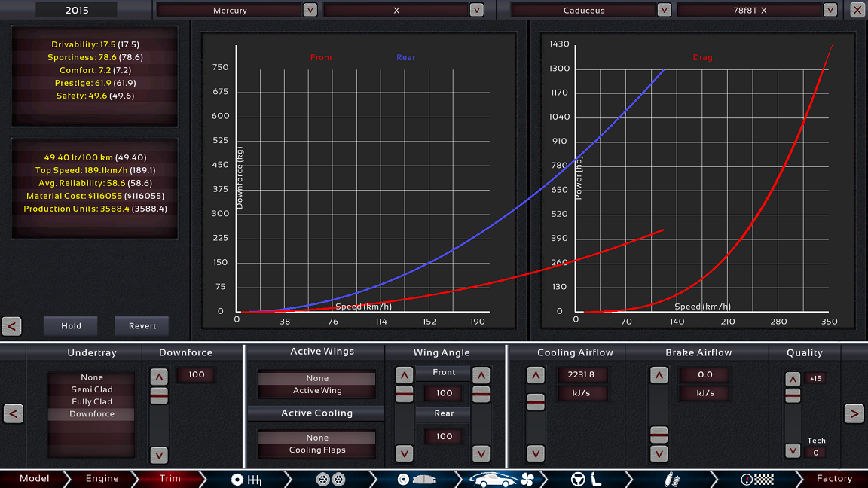Open the 78f8T-X engine variant dropdown
868x488 pixels.
[830, 10]
